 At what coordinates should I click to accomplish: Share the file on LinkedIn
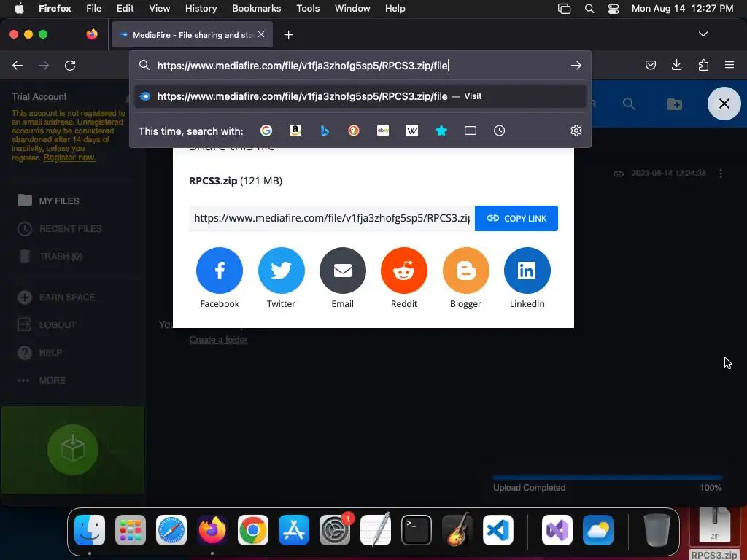pos(527,271)
